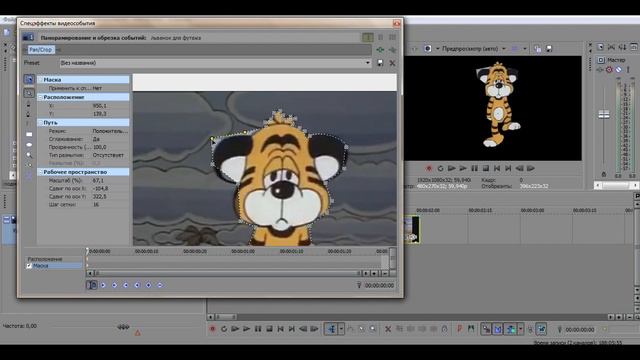This screenshot has width=640, height=360.
Task: Go to start button under preview
Action: 497,168
